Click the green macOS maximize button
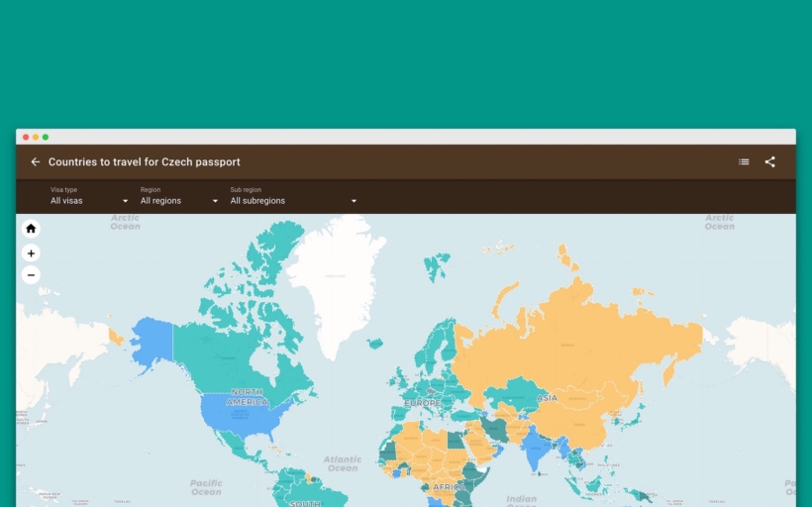The image size is (812, 507). (x=46, y=137)
